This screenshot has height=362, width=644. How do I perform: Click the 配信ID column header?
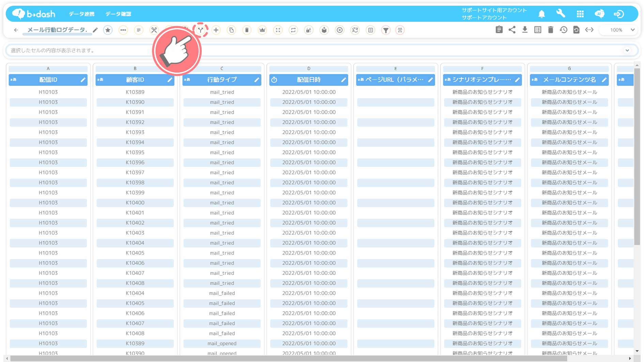(48, 80)
